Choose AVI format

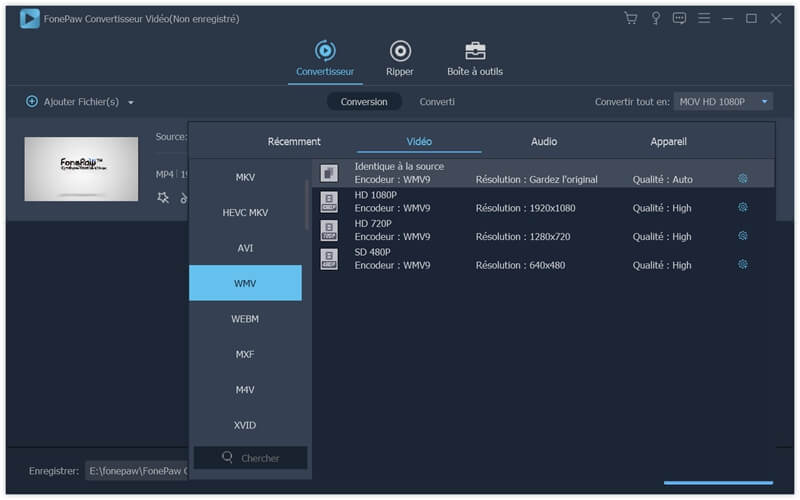pos(245,248)
